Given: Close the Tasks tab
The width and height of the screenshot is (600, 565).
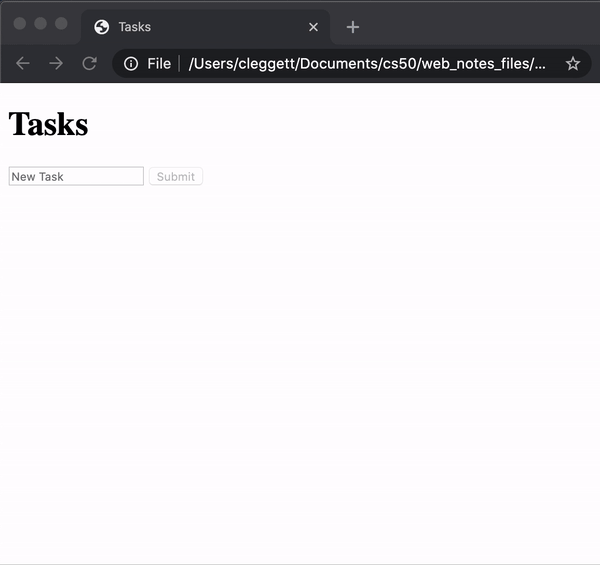Looking at the screenshot, I should pyautogui.click(x=313, y=27).
